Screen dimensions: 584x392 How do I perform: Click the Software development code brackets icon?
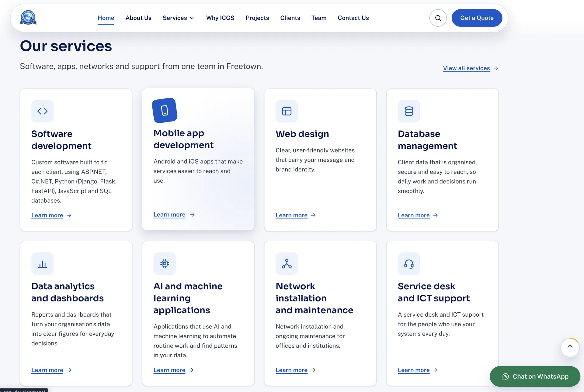click(43, 111)
